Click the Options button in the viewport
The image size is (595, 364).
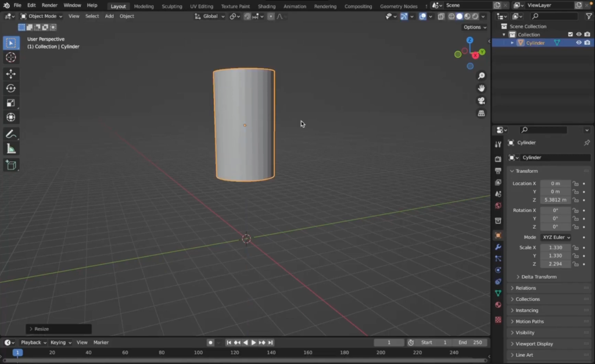coord(473,27)
